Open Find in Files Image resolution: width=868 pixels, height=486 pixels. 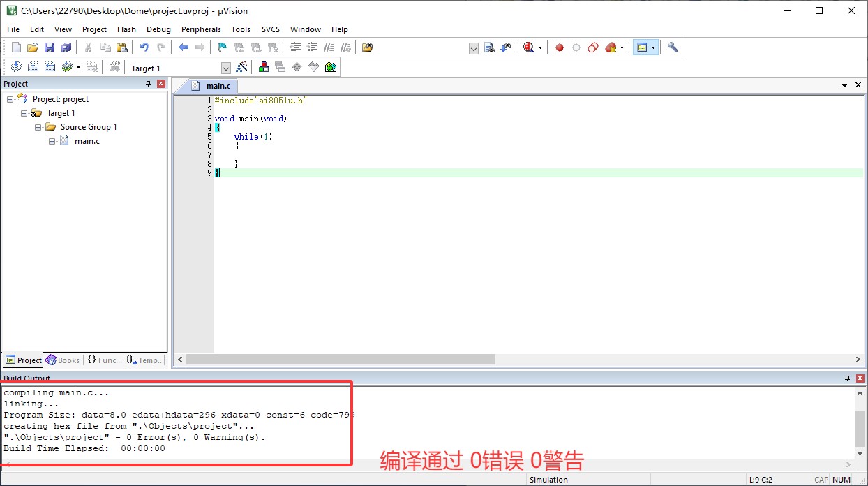click(x=368, y=47)
